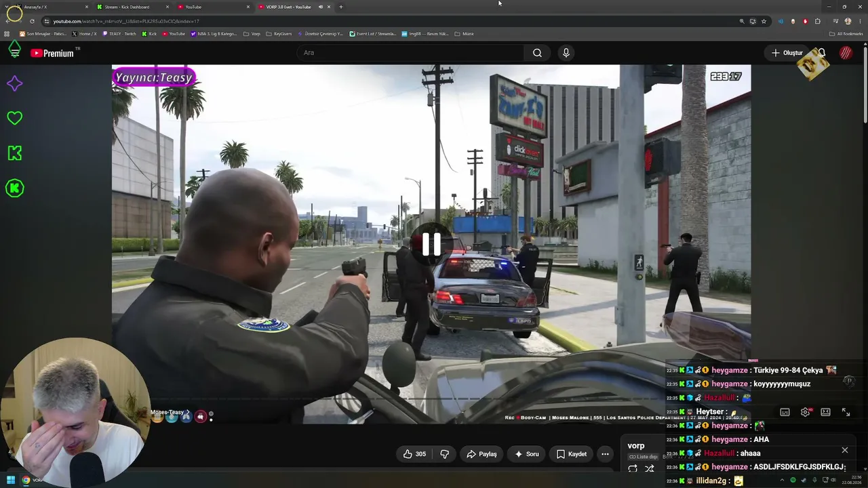Screen dimensions: 868x488
Task: Select the VORP 3.0 Event YouTube tab
Action: (288, 7)
